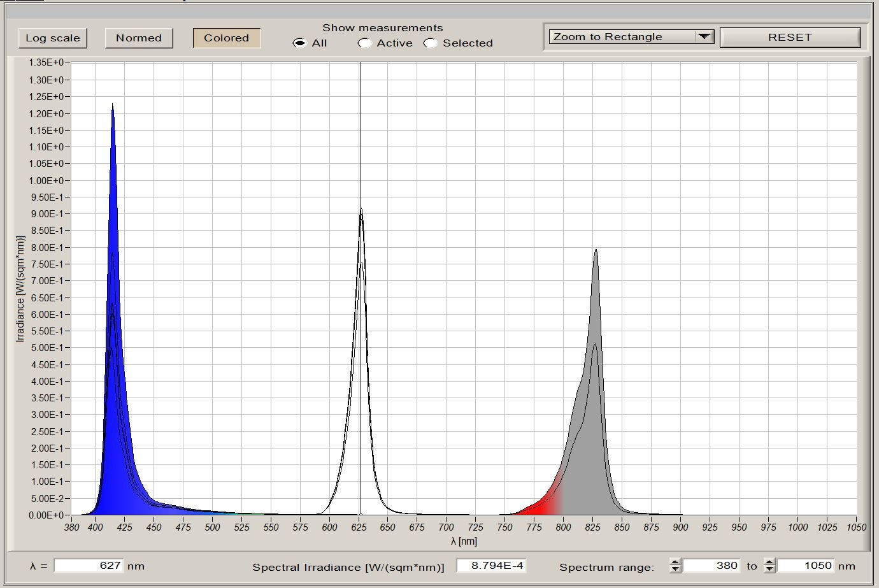The width and height of the screenshot is (879, 588).
Task: Toggle the Log scale button
Action: pyautogui.click(x=53, y=38)
